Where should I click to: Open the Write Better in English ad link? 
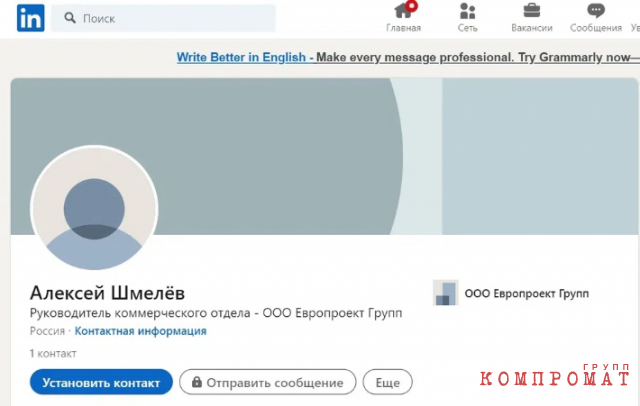pyautogui.click(x=244, y=57)
